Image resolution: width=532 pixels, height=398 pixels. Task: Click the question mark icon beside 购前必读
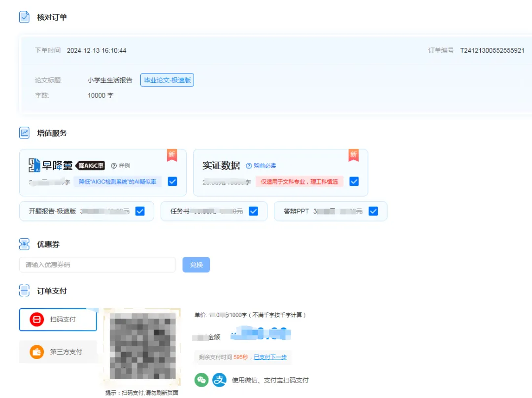(x=249, y=166)
